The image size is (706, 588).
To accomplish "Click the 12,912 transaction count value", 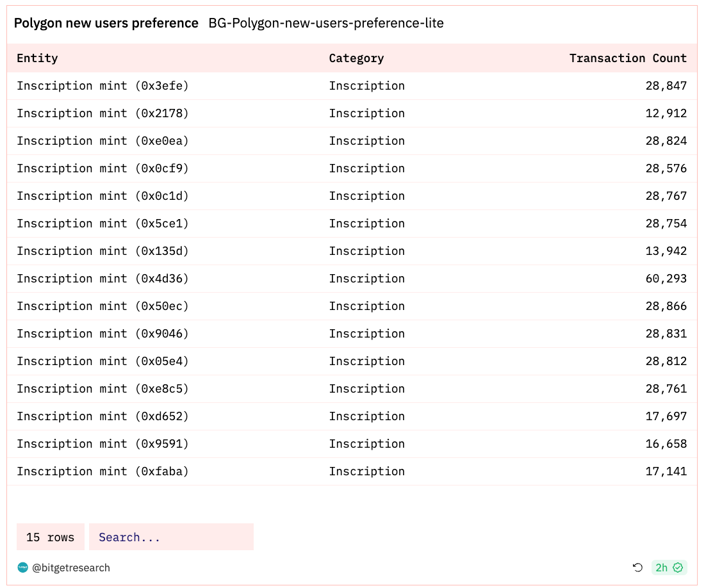I will (x=666, y=113).
